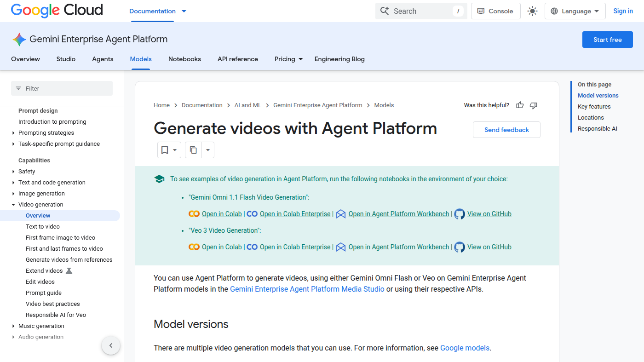Go to the Engineering Blog tab
The height and width of the screenshot is (362, 644).
tap(339, 59)
